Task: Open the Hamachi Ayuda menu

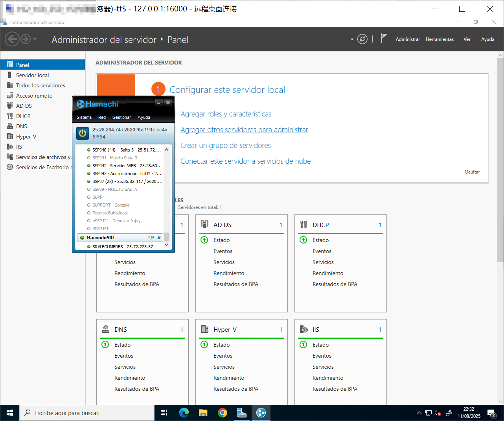Action: [144, 117]
